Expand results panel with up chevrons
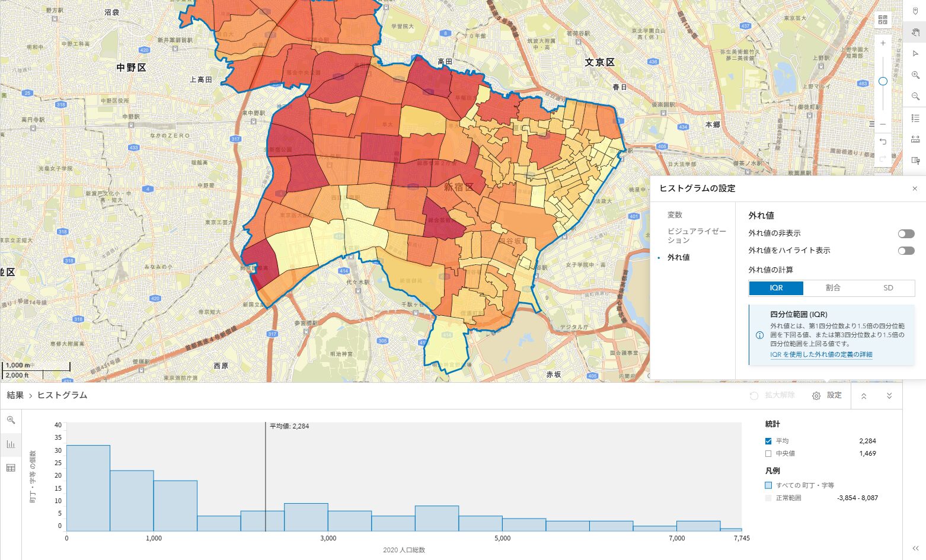This screenshot has width=926, height=560. click(864, 396)
